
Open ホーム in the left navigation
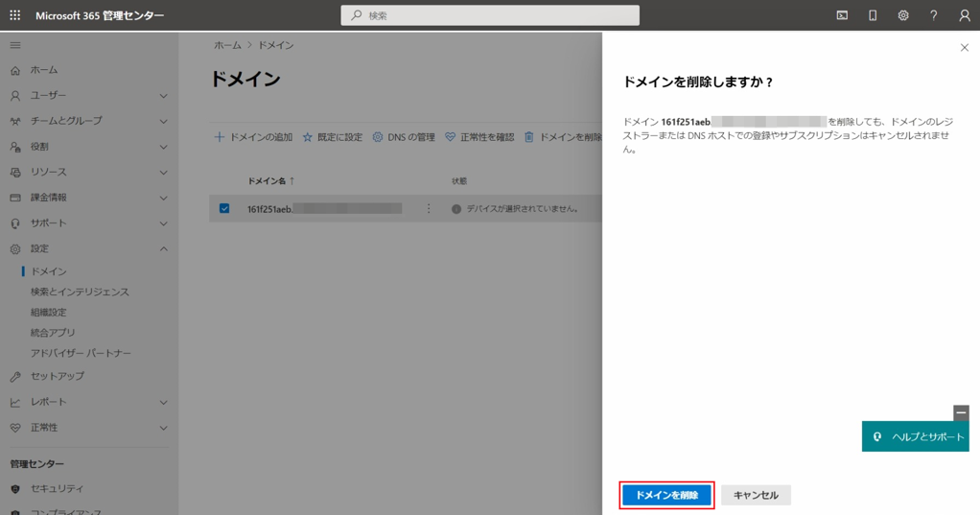(x=43, y=70)
